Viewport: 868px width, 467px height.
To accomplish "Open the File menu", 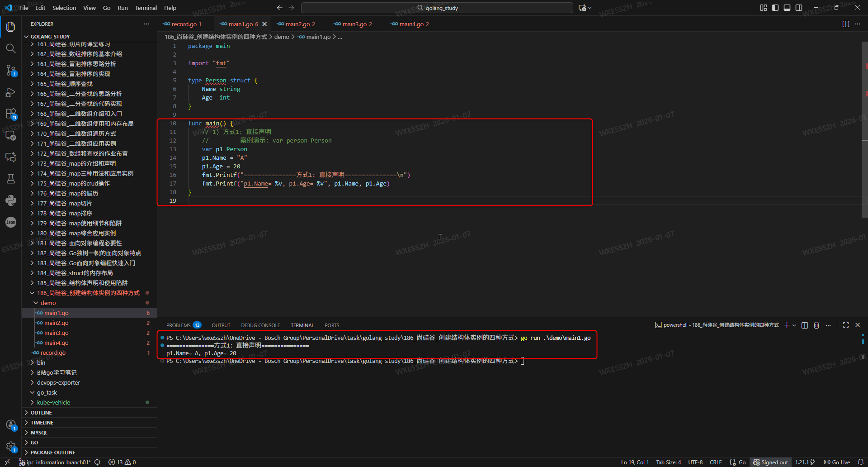I will pos(24,8).
